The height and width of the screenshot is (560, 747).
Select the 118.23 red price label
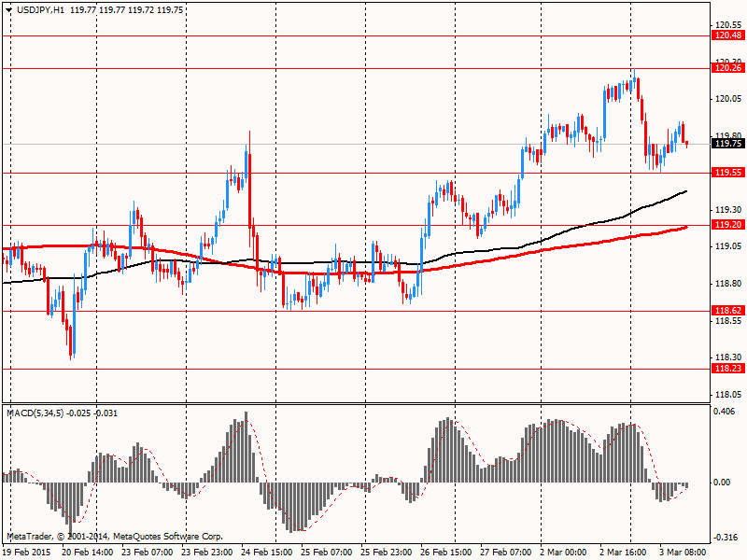point(727,369)
